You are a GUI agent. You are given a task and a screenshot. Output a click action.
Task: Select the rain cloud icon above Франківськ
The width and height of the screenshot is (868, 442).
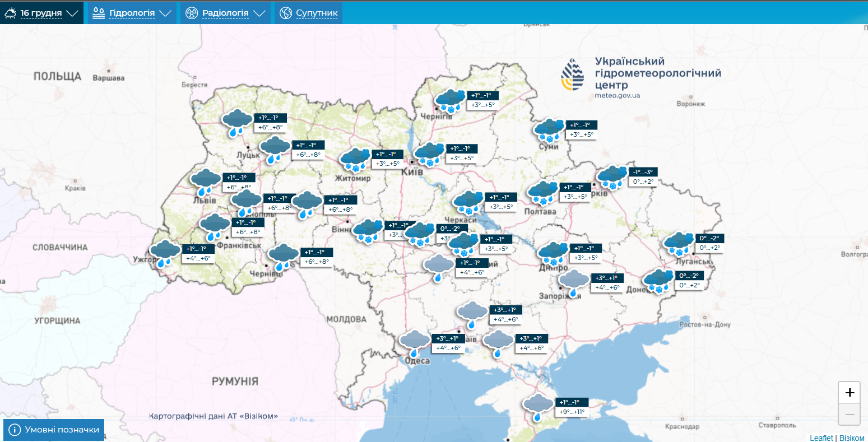pos(215,227)
